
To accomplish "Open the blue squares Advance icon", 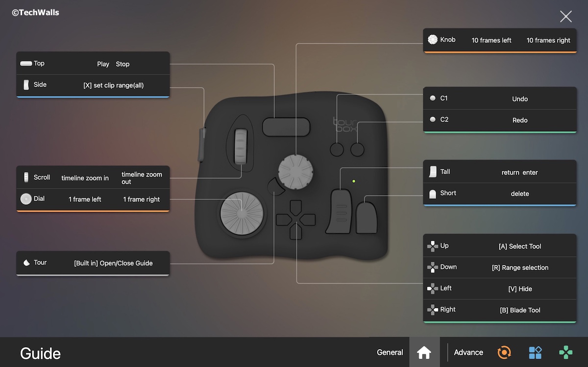I will [x=535, y=352].
